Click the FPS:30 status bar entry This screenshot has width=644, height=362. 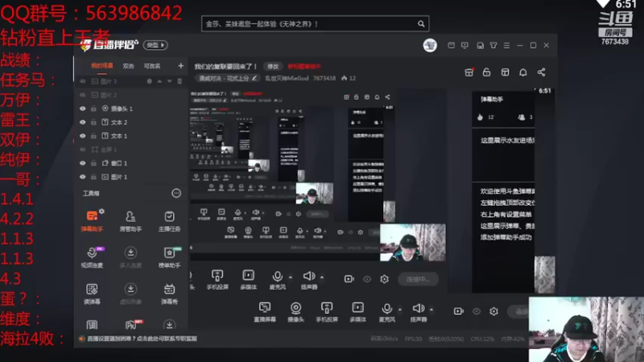pyautogui.click(x=413, y=339)
